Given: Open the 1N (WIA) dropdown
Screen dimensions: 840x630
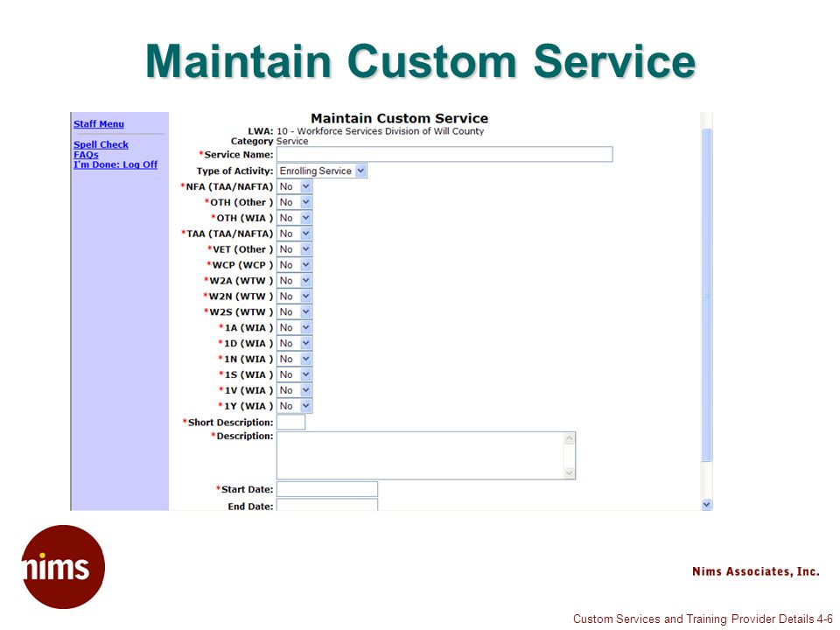Looking at the screenshot, I should coord(294,359).
